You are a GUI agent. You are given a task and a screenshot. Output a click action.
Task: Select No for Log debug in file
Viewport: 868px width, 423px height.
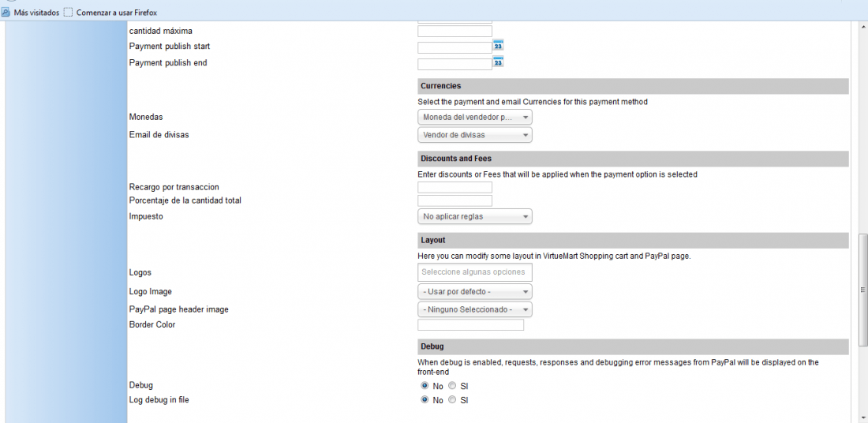(425, 400)
